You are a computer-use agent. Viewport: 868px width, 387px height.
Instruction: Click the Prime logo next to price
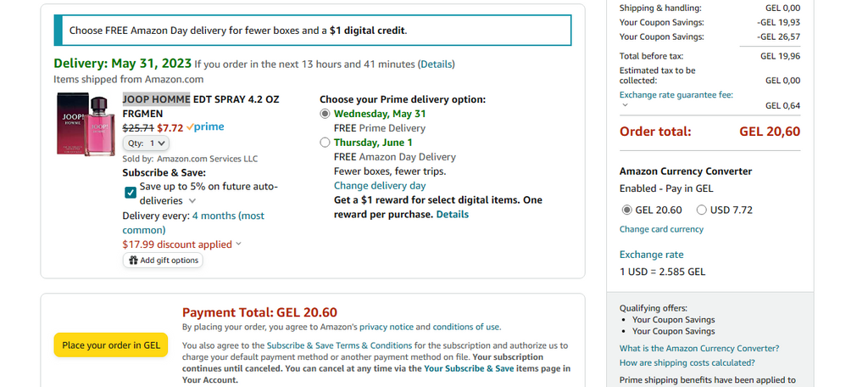coord(205,127)
